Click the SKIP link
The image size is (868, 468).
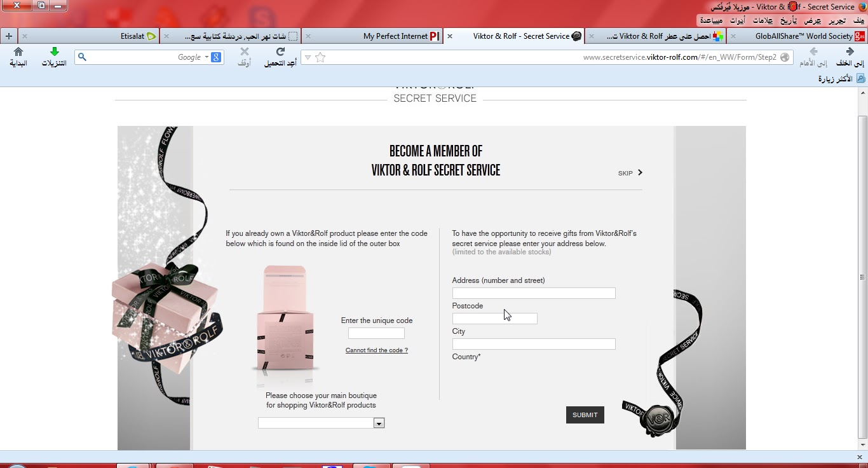point(625,173)
